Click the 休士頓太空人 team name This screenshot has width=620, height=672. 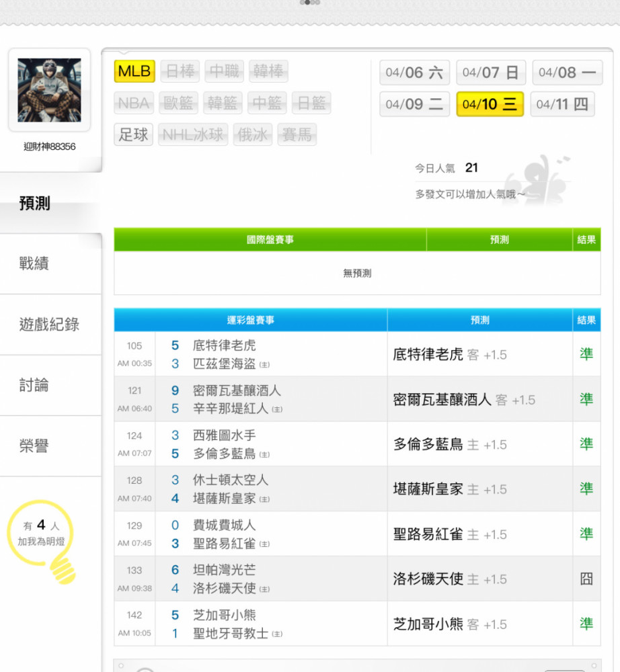point(231,480)
